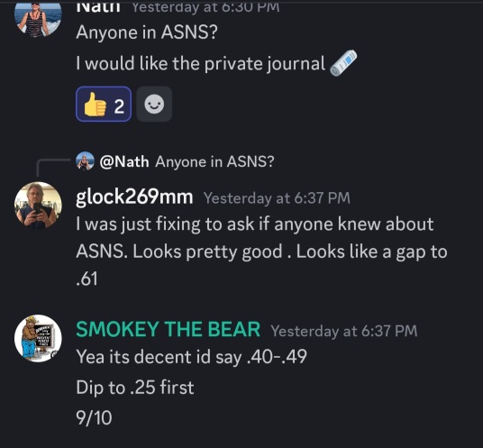The image size is (483, 448).
Task: Click the newspaper emoji in the journal message
Action: pos(343,63)
